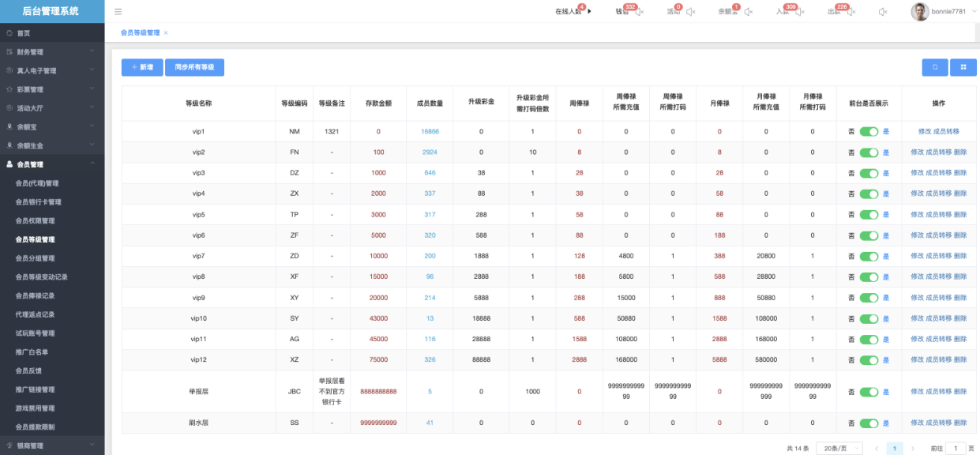Click the grid view icon button
The image size is (980, 455).
[963, 67]
